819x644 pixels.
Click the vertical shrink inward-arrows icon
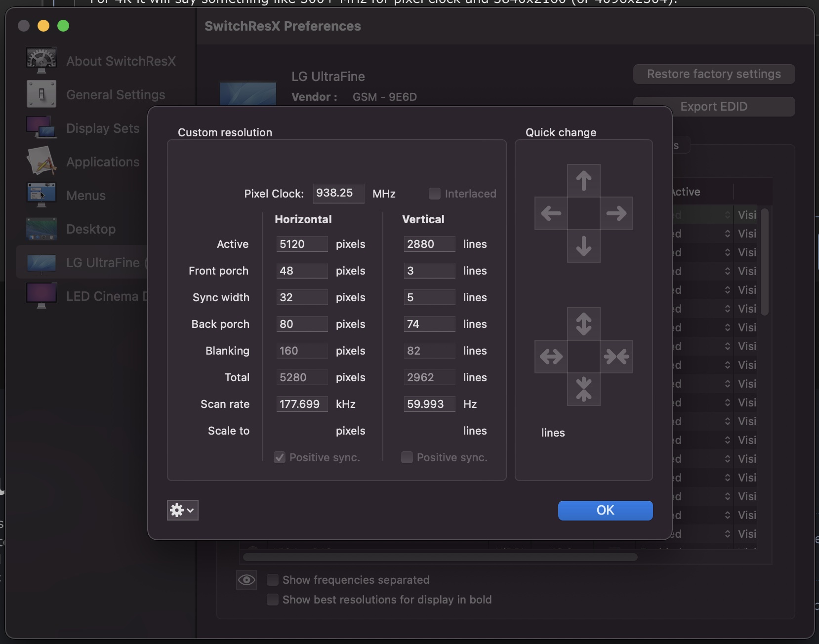[x=584, y=389]
